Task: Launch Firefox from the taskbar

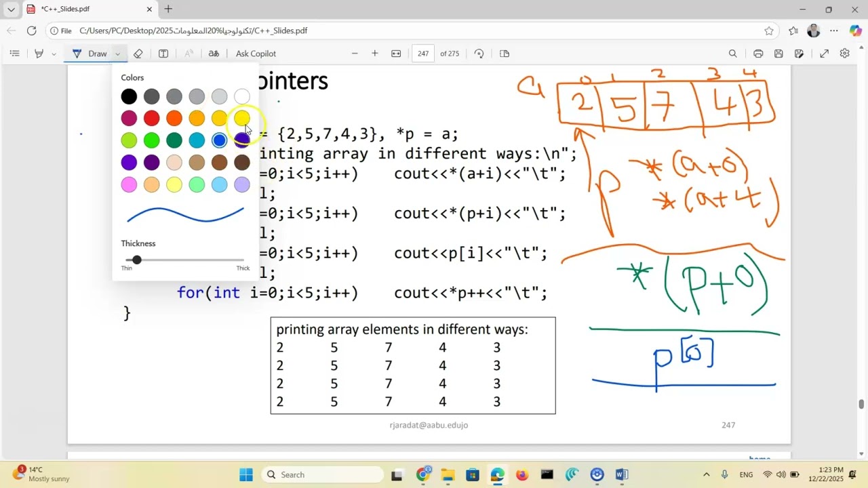Action: (522, 474)
